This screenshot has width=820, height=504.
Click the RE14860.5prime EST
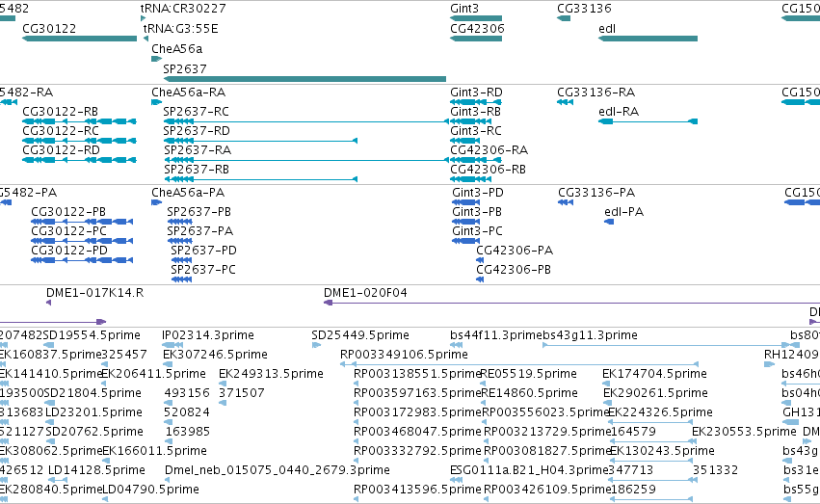click(x=484, y=403)
